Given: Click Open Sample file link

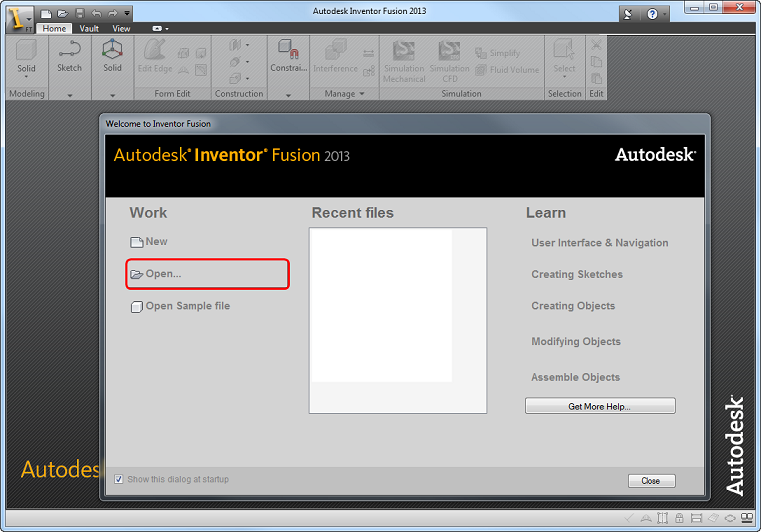Looking at the screenshot, I should tap(181, 306).
